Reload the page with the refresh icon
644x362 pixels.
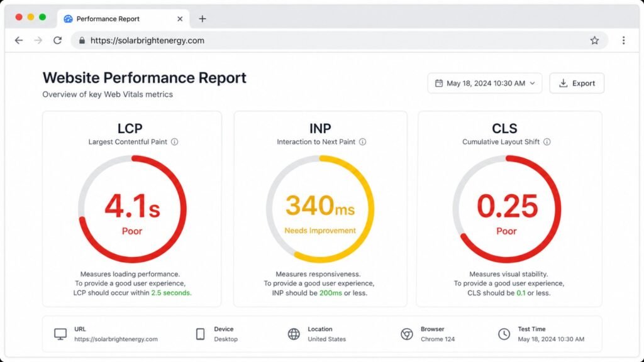[57, 40]
